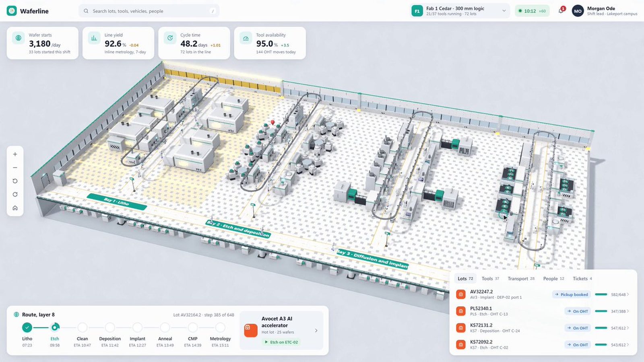Expand lot AV32247.2 row chevron
The width and height of the screenshot is (644, 362).
point(628,294)
